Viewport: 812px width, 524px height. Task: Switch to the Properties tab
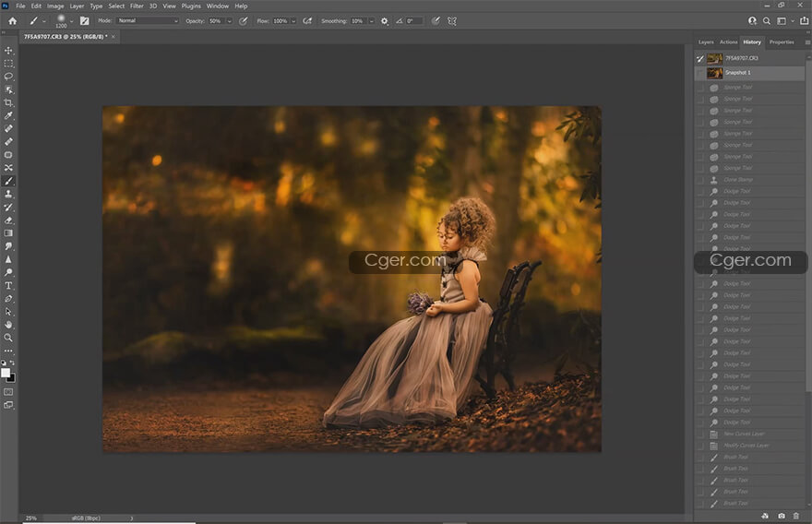(x=782, y=42)
